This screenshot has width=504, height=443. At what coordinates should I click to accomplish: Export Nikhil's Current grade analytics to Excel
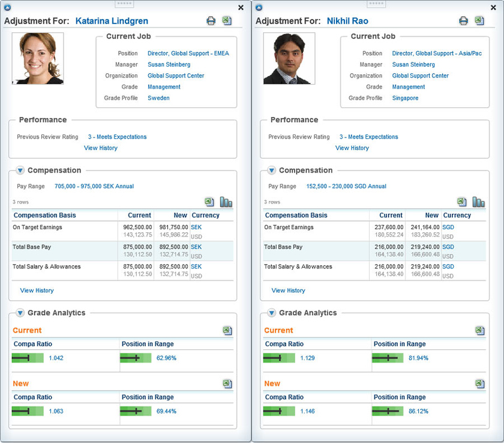tap(479, 331)
